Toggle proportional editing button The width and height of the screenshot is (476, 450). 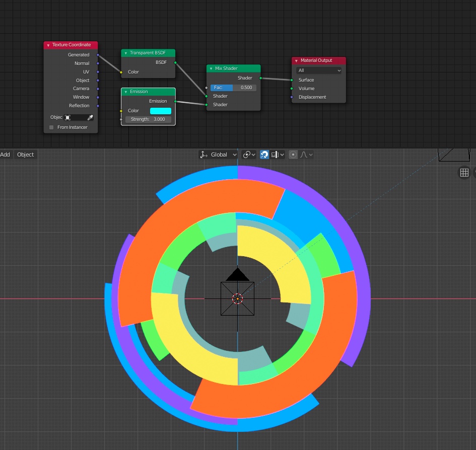pyautogui.click(x=293, y=155)
